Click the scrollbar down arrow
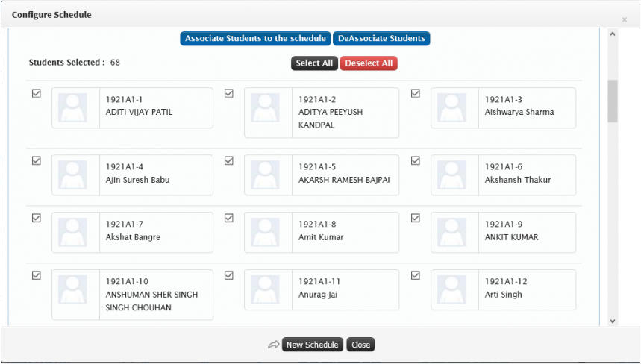This screenshot has width=641, height=364. click(x=613, y=321)
